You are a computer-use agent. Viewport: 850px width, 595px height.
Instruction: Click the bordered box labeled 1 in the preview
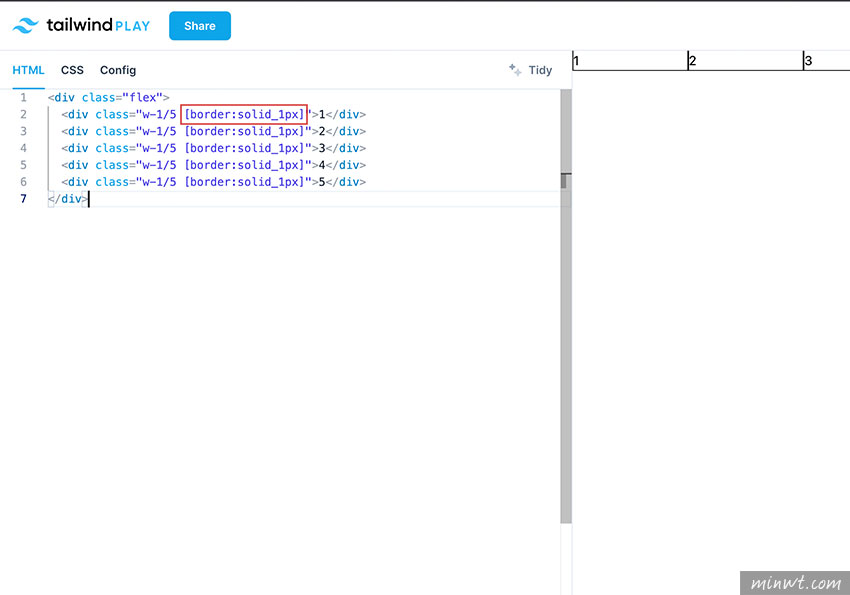point(630,61)
